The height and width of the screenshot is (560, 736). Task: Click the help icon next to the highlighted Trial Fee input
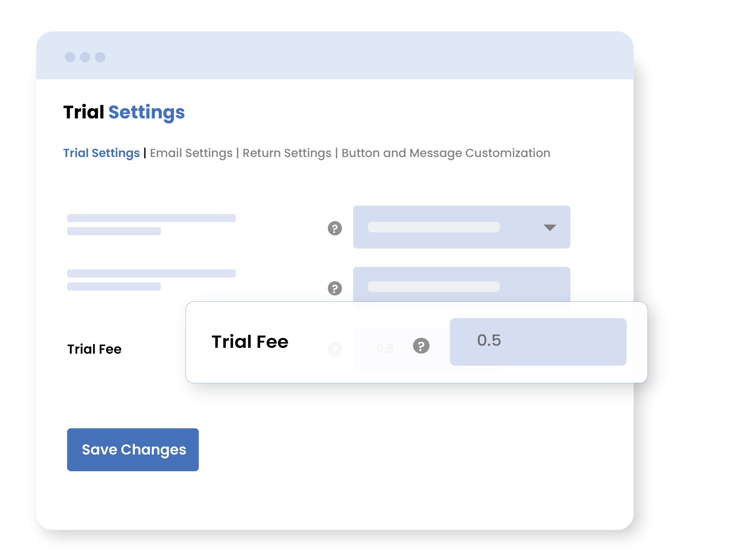click(x=421, y=346)
